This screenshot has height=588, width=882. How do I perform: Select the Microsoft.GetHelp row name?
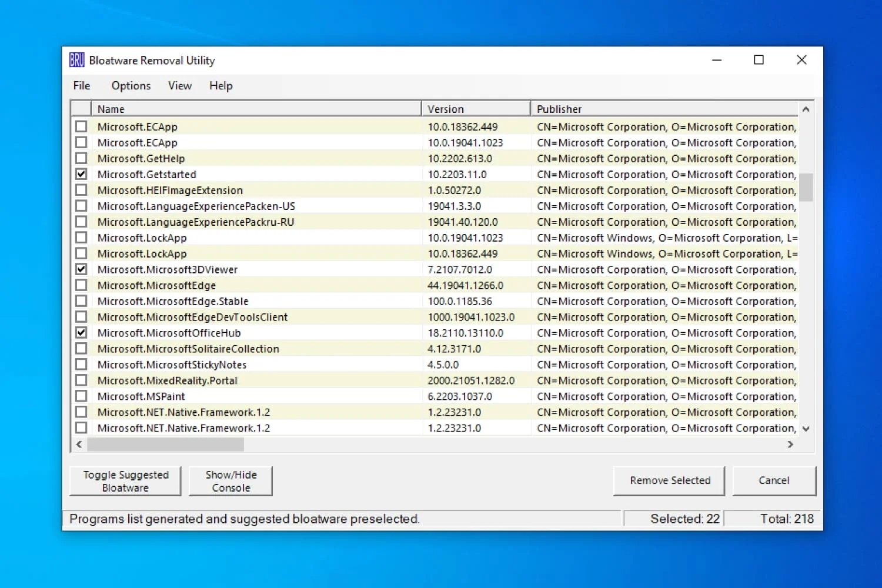(141, 158)
